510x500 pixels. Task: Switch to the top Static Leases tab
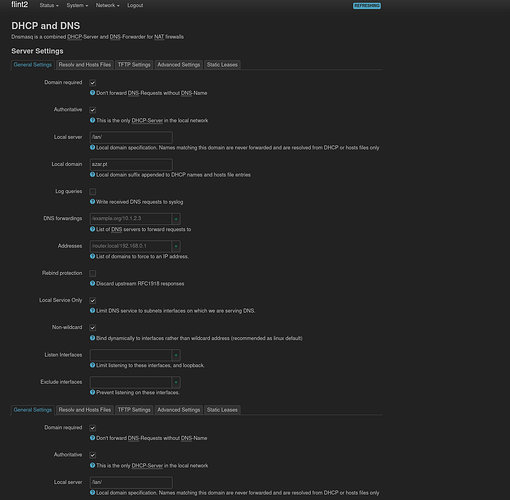coord(222,65)
